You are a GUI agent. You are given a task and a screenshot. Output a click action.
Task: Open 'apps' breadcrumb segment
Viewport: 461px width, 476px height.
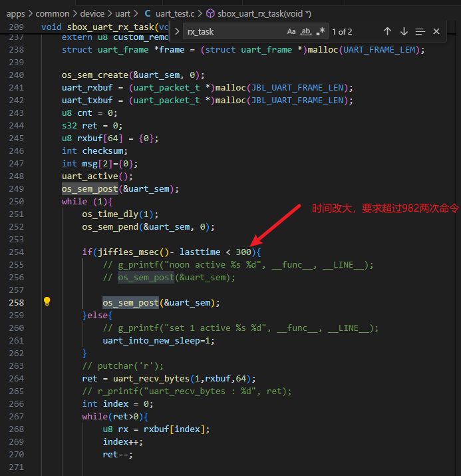[16, 14]
